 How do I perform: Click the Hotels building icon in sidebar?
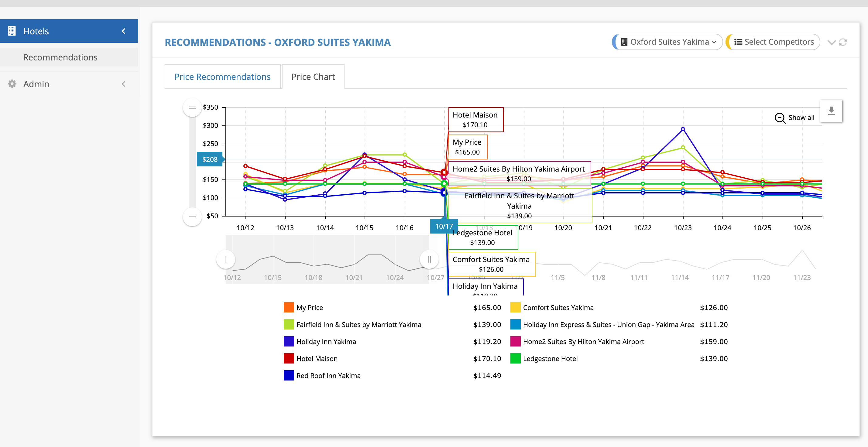12,31
